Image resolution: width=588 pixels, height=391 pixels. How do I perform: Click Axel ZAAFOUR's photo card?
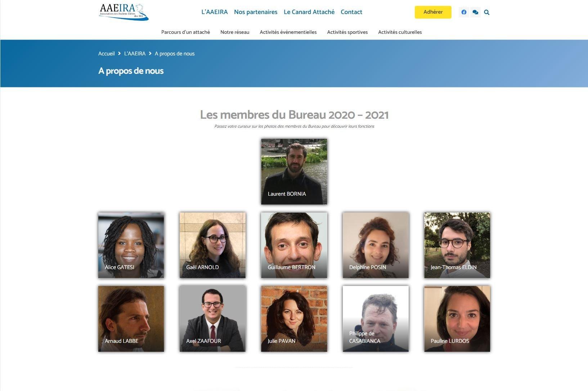[212, 319]
